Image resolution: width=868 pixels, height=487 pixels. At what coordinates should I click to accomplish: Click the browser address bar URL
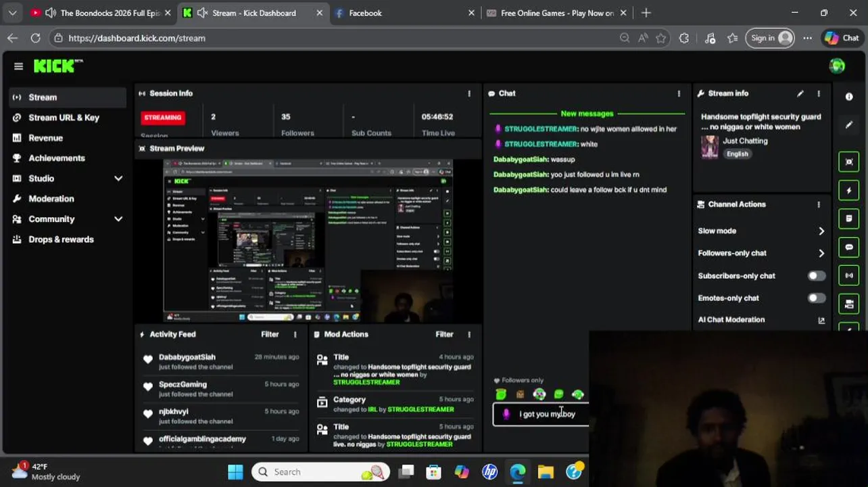(x=137, y=38)
